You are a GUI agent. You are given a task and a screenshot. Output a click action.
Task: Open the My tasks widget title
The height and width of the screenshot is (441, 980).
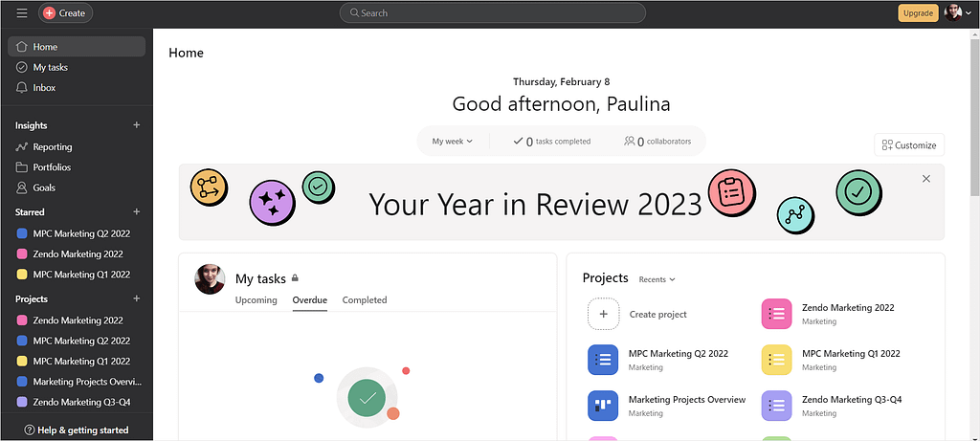pyautogui.click(x=260, y=278)
